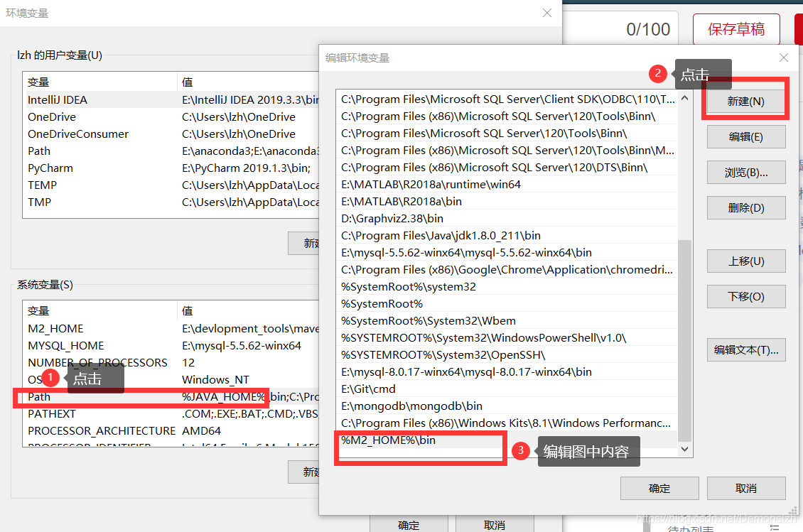Confirm with 确定 in edit variable dialog
The width and height of the screenshot is (803, 532).
click(x=659, y=489)
